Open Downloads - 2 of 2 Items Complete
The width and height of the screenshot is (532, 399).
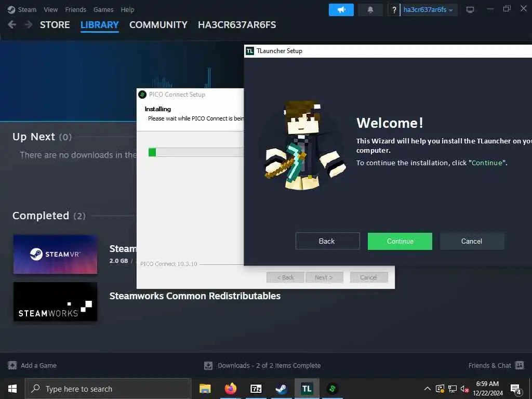pos(269,365)
